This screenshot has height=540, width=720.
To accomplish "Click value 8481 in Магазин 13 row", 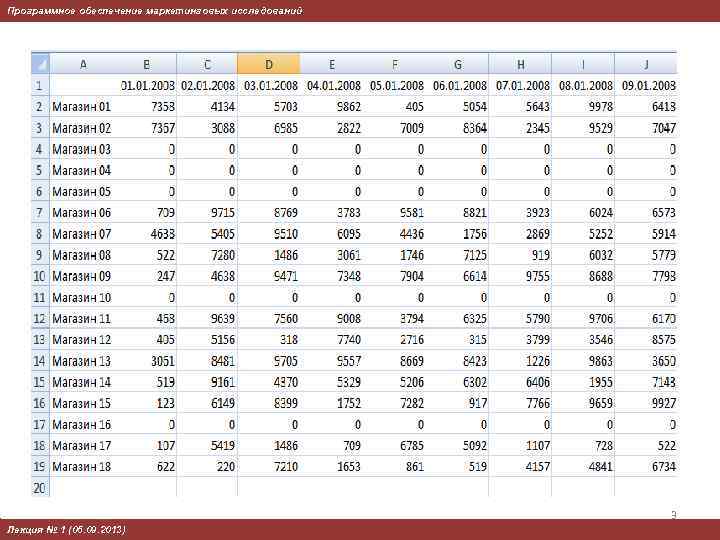I will click(223, 361).
